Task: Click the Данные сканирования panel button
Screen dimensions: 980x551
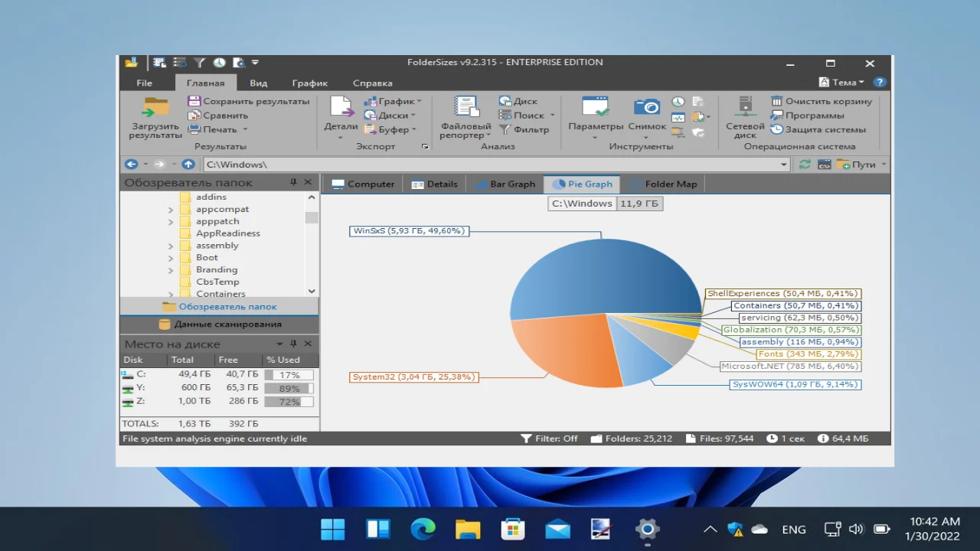Action: click(x=220, y=324)
